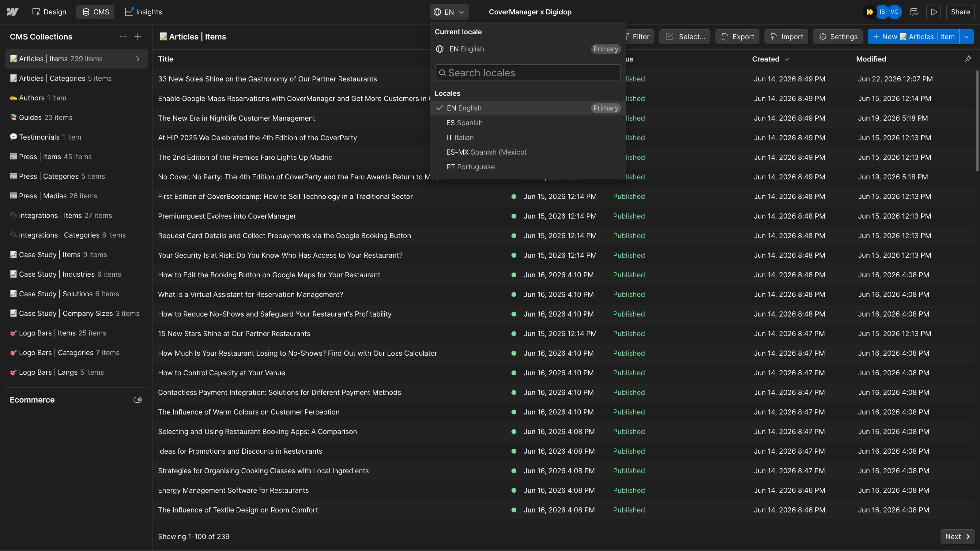The height and width of the screenshot is (551, 980).
Task: Switch to the CMS tab
Action: coord(96,12)
